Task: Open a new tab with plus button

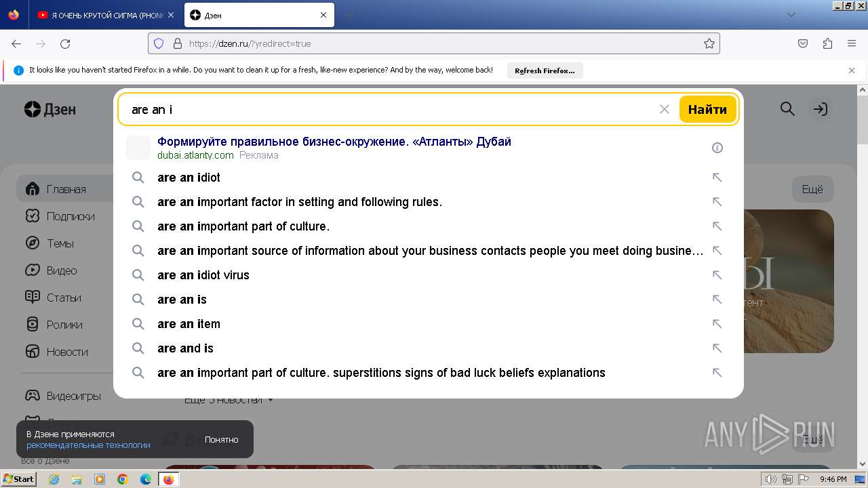Action: coord(349,15)
